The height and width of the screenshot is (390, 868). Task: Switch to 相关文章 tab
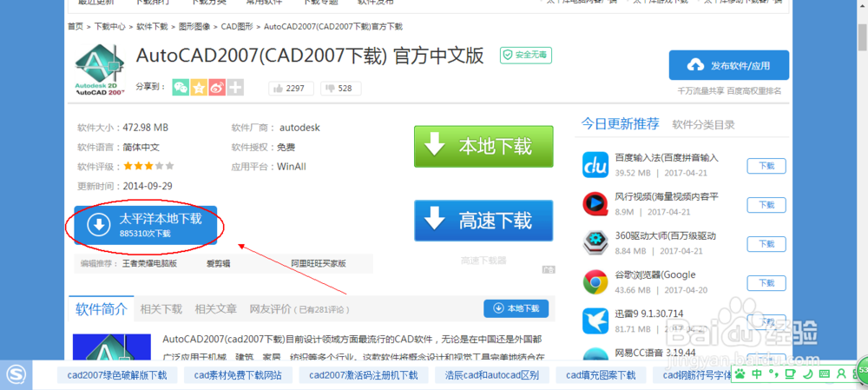[x=216, y=309]
